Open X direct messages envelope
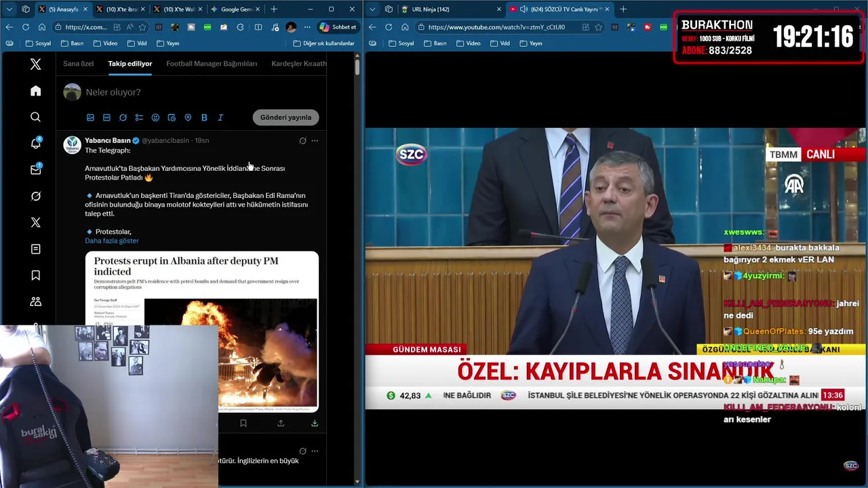Screen dimensions: 868x488 tap(36, 169)
